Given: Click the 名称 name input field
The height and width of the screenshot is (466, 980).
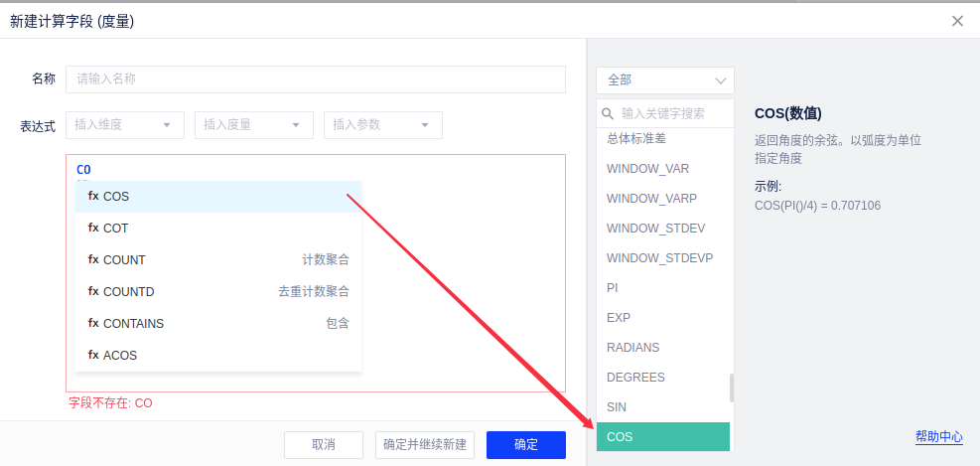Looking at the screenshot, I should [316, 79].
